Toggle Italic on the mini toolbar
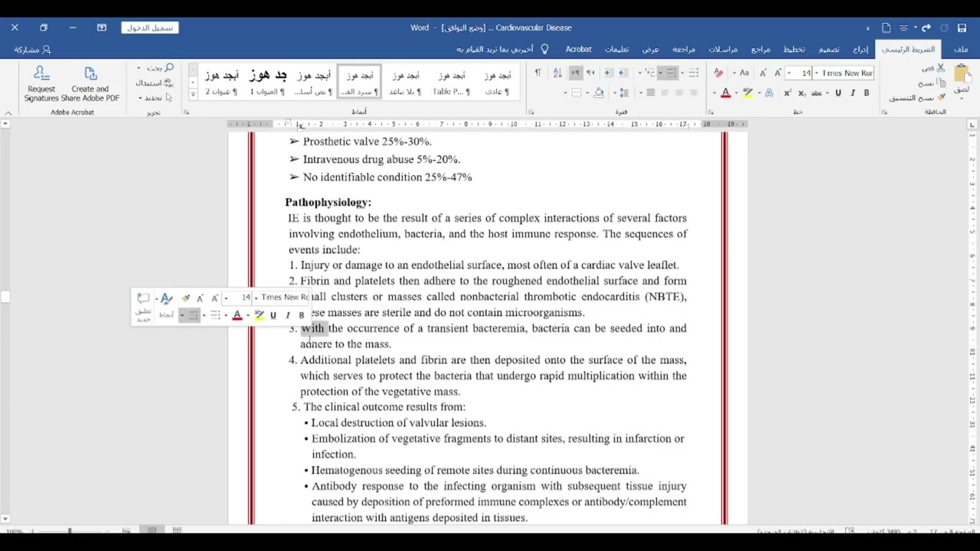Image resolution: width=980 pixels, height=551 pixels. 288,315
